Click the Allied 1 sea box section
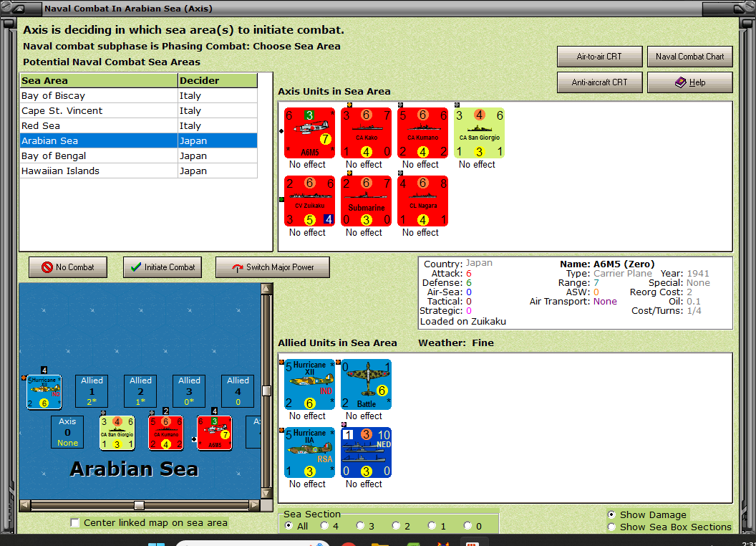Image resolution: width=756 pixels, height=546 pixels. 92,391
